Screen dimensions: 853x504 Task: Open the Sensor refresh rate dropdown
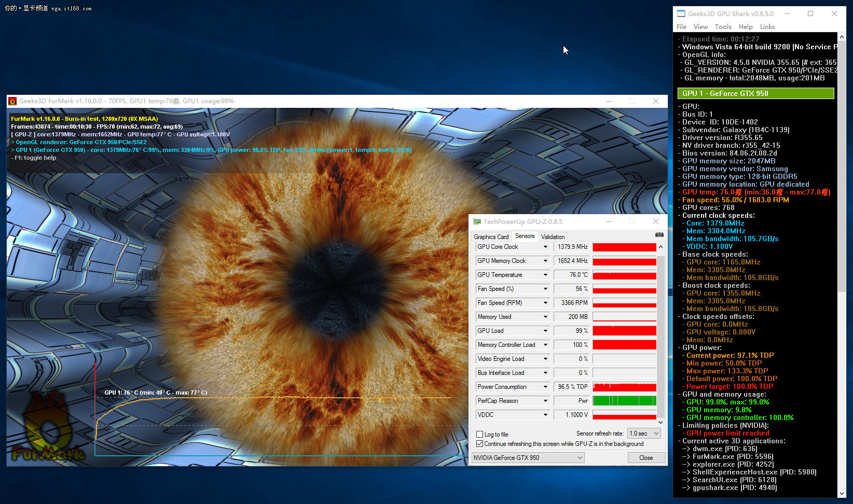point(644,433)
